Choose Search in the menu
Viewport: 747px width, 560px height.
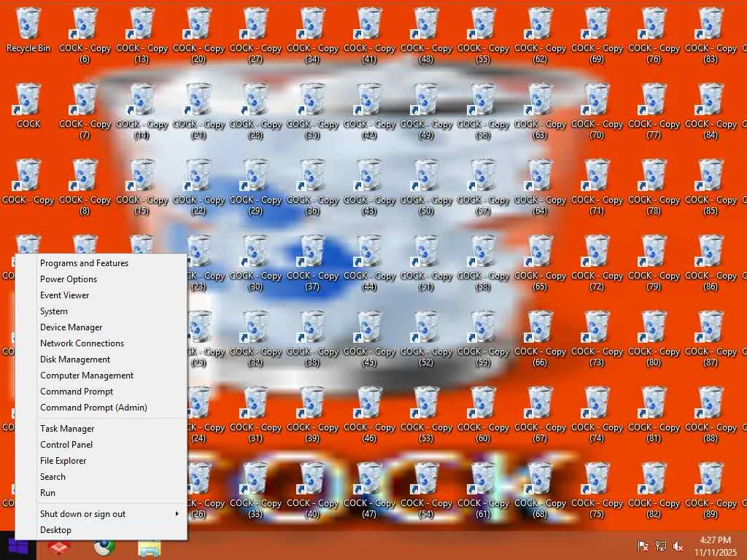coord(101,477)
